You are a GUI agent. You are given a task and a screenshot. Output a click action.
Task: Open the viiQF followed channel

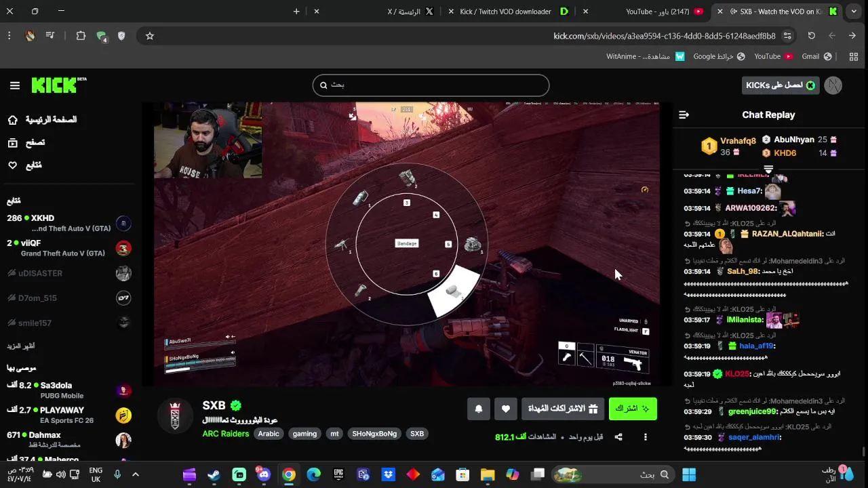(x=68, y=248)
